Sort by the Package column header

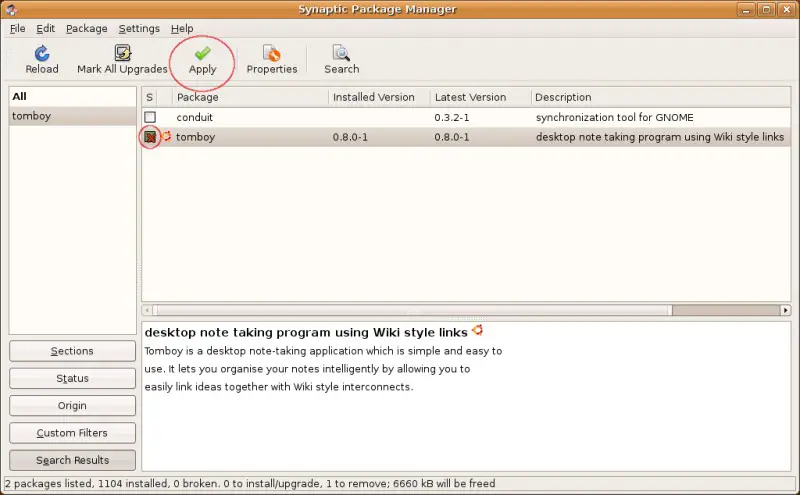pos(251,97)
